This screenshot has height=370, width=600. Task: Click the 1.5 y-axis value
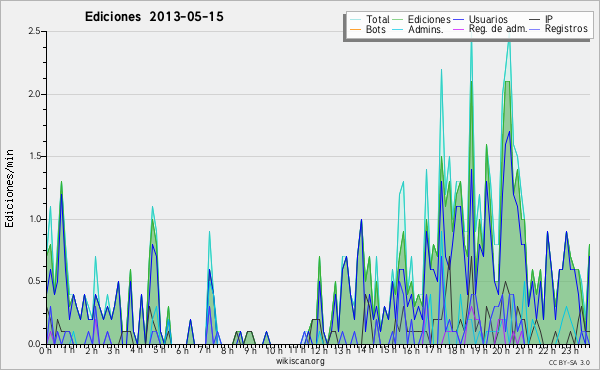coord(34,156)
